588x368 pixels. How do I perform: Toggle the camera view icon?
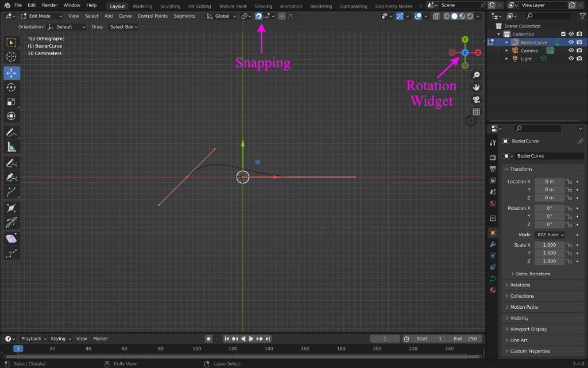point(476,99)
